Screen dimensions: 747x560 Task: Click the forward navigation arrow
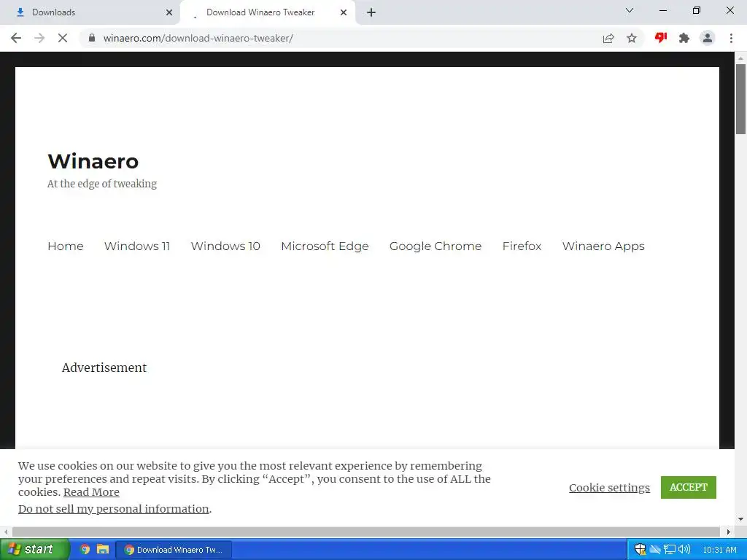pyautogui.click(x=39, y=38)
